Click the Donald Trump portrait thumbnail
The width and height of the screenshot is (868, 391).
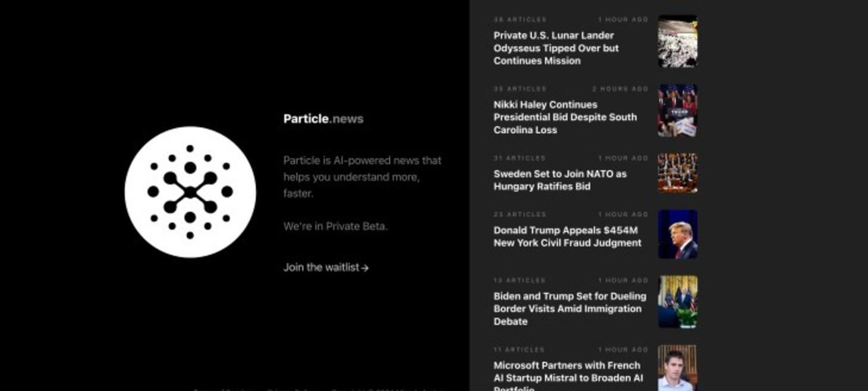(x=678, y=234)
